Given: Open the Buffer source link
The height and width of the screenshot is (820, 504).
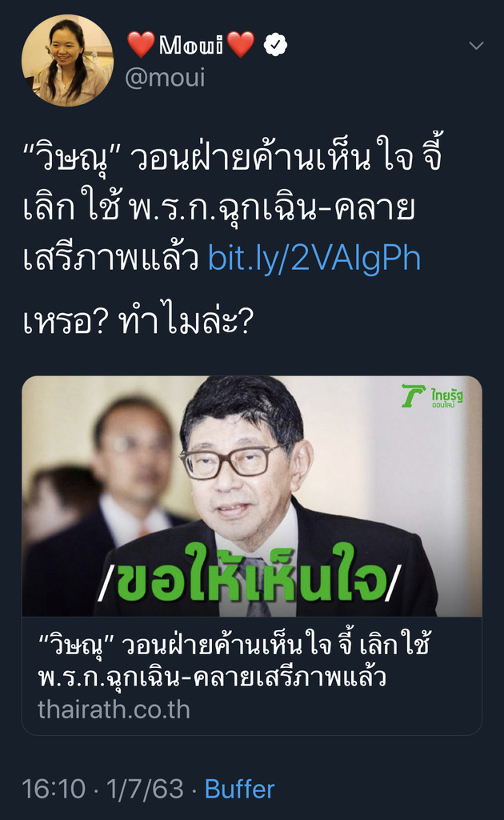Looking at the screenshot, I should click(239, 789).
